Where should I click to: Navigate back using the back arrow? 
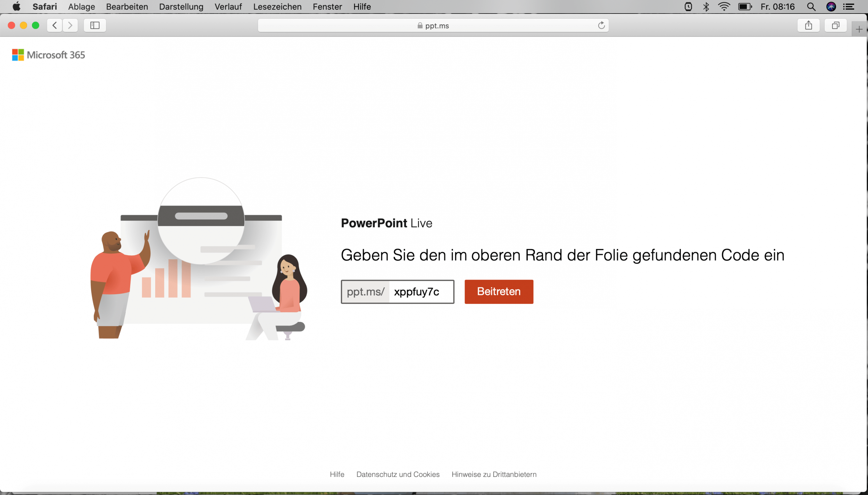54,25
